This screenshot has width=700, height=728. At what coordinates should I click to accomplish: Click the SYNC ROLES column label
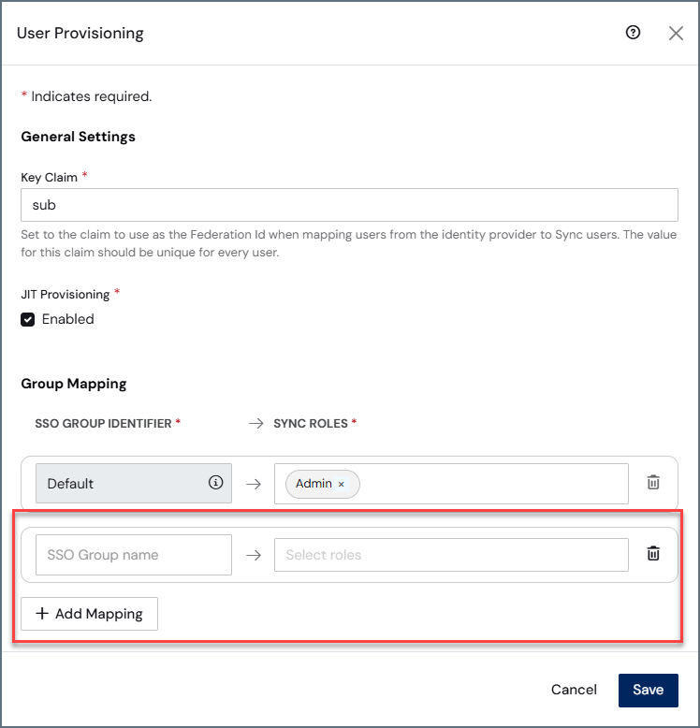(310, 424)
